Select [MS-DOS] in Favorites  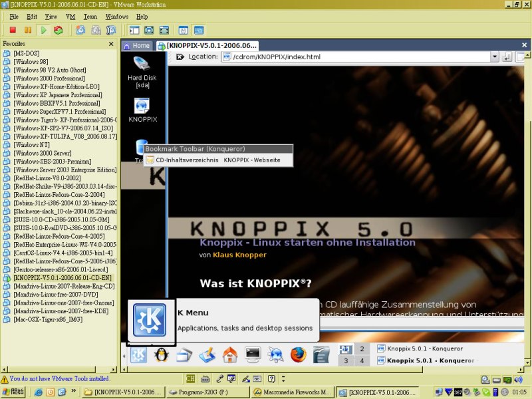tap(26, 53)
